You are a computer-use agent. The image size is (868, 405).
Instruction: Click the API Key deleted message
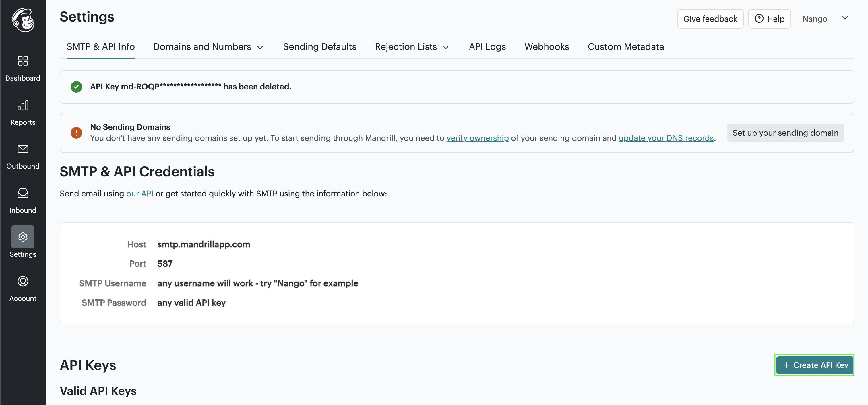(191, 87)
